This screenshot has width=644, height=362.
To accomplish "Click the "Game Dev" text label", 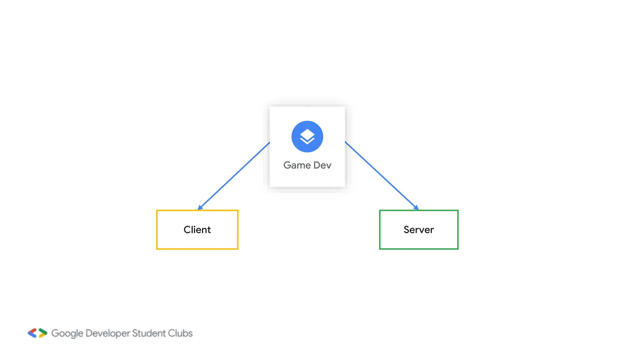I will coord(307,165).
